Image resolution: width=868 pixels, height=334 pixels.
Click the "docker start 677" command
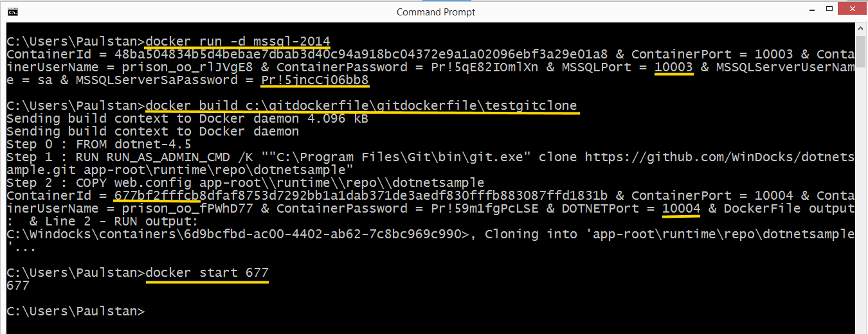207,273
